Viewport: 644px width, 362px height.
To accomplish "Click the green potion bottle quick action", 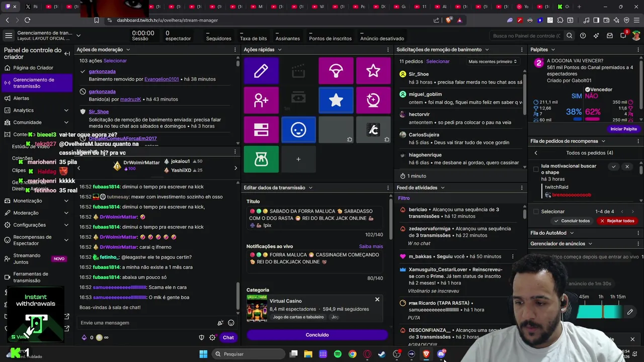I will (x=261, y=159).
